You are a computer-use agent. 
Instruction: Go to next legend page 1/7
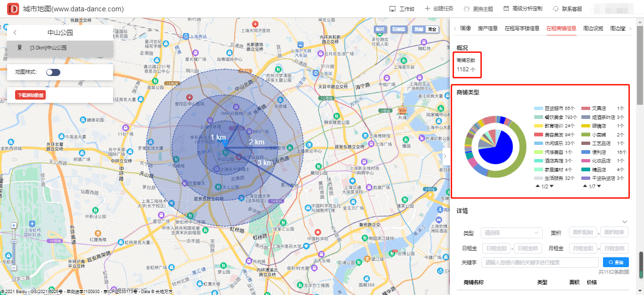coord(599,186)
